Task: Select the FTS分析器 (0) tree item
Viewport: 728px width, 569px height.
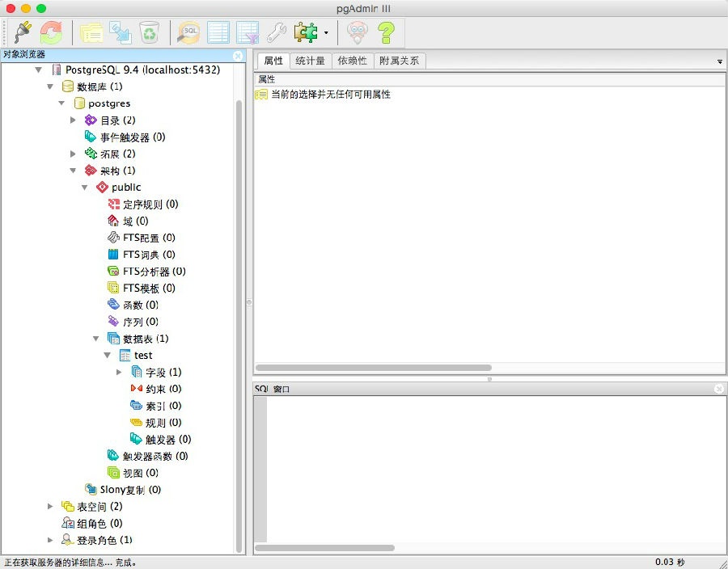Action: pos(146,272)
